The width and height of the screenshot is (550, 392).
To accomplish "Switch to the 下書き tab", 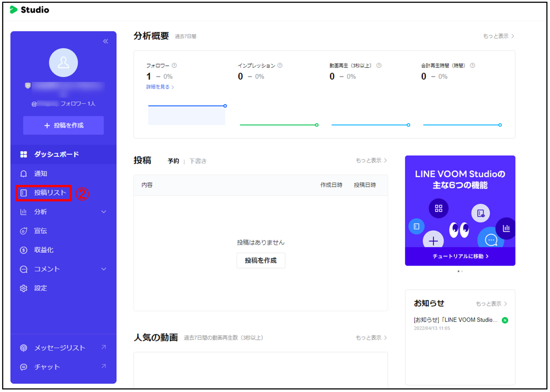I will [x=198, y=161].
